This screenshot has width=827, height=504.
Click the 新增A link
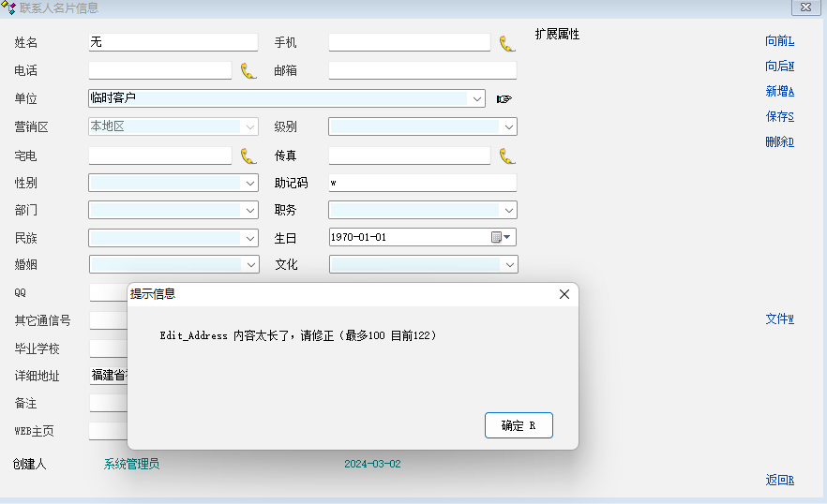click(779, 92)
